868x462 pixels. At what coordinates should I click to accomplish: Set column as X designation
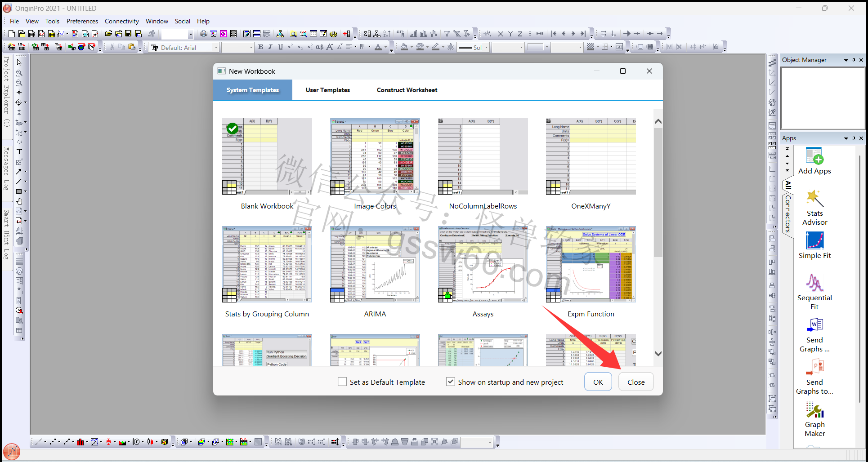(x=501, y=34)
